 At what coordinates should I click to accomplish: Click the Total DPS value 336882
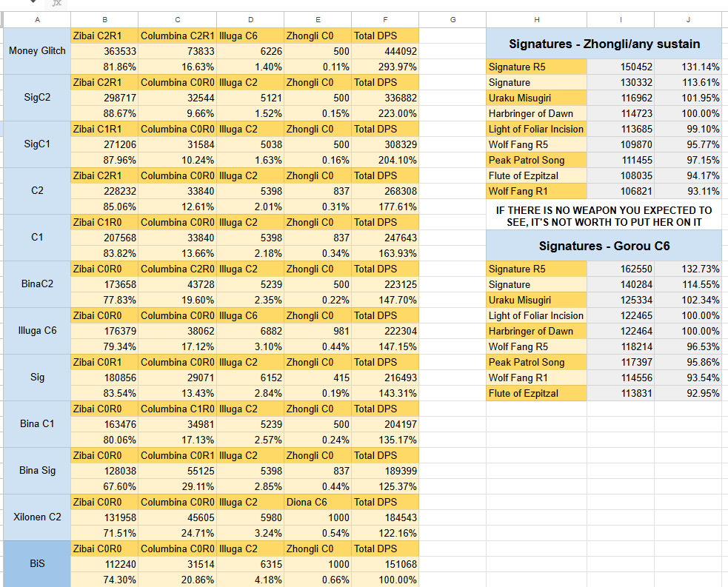click(385, 98)
